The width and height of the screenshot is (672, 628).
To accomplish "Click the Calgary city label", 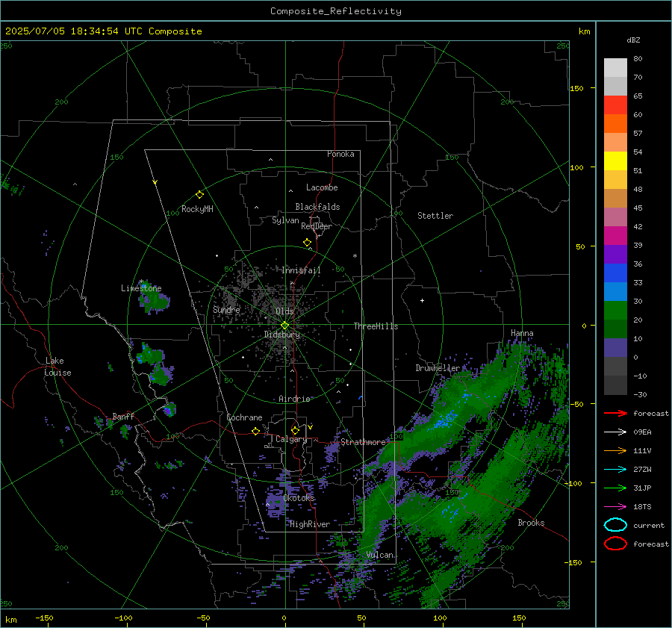I will 291,439.
